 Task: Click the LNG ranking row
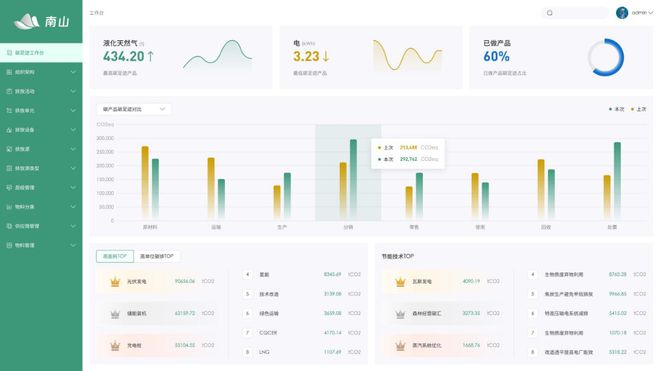click(302, 352)
